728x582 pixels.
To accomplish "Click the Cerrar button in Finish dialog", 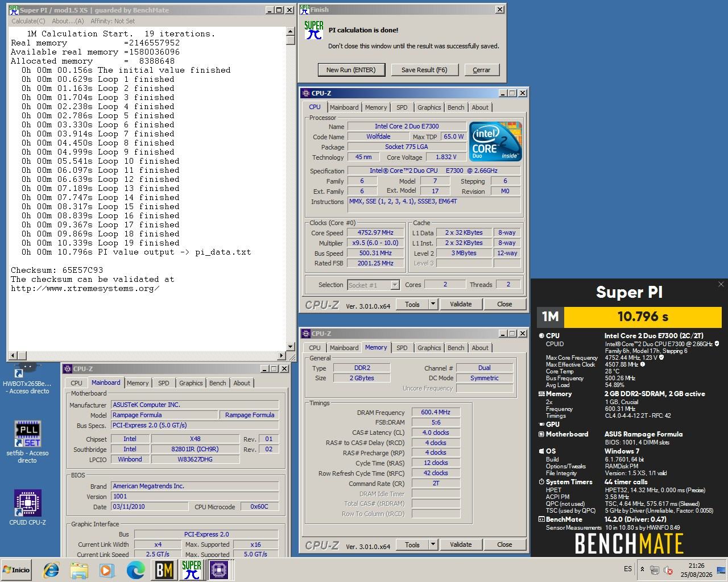I will [481, 70].
